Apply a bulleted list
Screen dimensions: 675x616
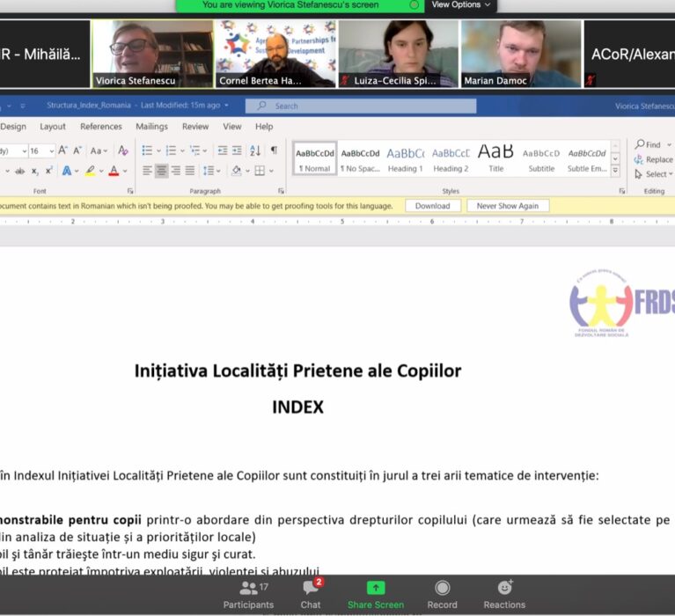click(147, 150)
